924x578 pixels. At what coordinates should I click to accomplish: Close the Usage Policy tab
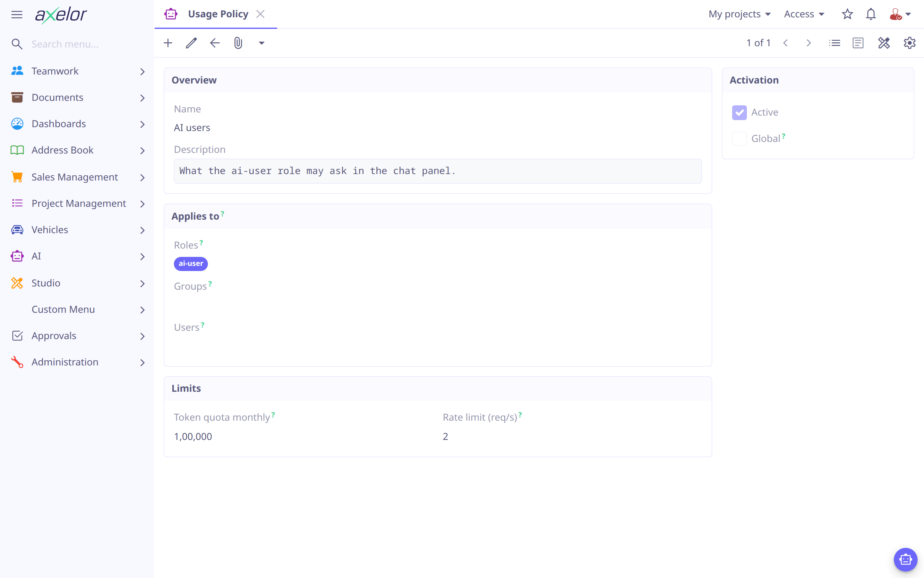coord(261,14)
